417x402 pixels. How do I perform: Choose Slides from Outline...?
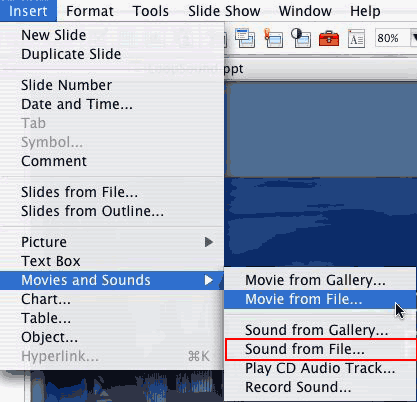(112, 211)
